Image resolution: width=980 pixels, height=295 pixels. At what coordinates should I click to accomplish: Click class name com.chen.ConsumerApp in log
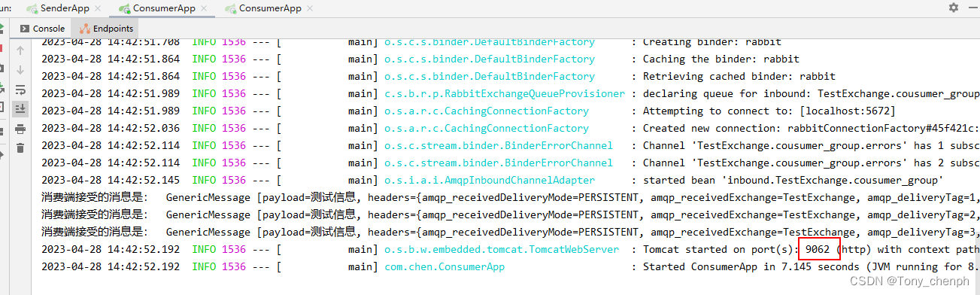point(444,266)
